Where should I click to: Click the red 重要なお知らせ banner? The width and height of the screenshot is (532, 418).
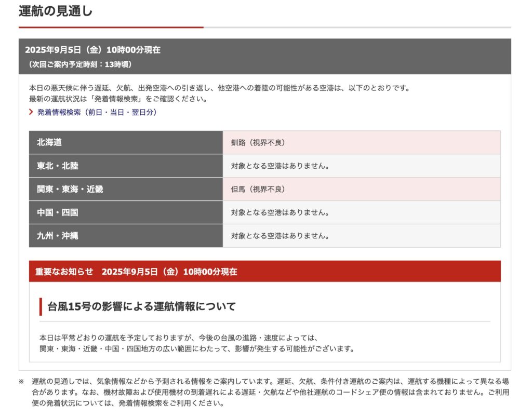(x=265, y=271)
